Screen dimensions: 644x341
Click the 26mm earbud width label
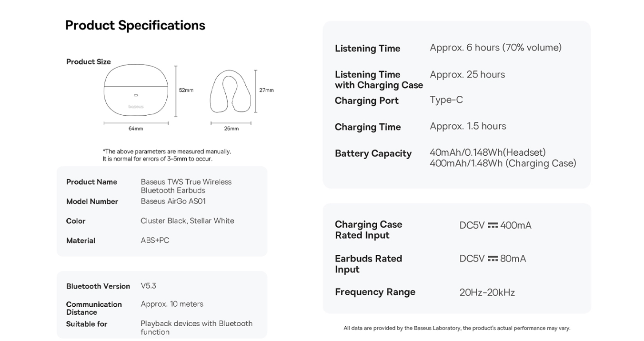tap(231, 129)
